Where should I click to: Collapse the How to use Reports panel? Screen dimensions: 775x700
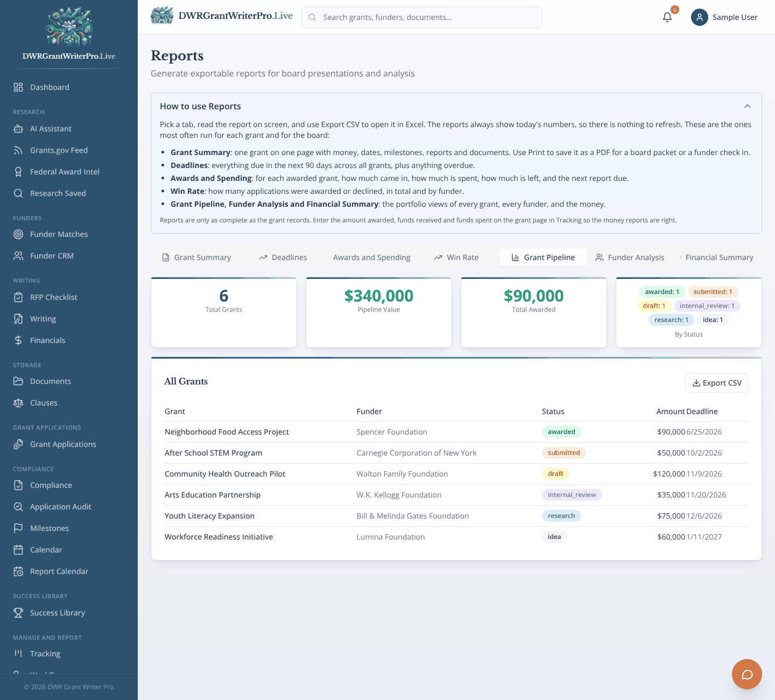tap(748, 106)
